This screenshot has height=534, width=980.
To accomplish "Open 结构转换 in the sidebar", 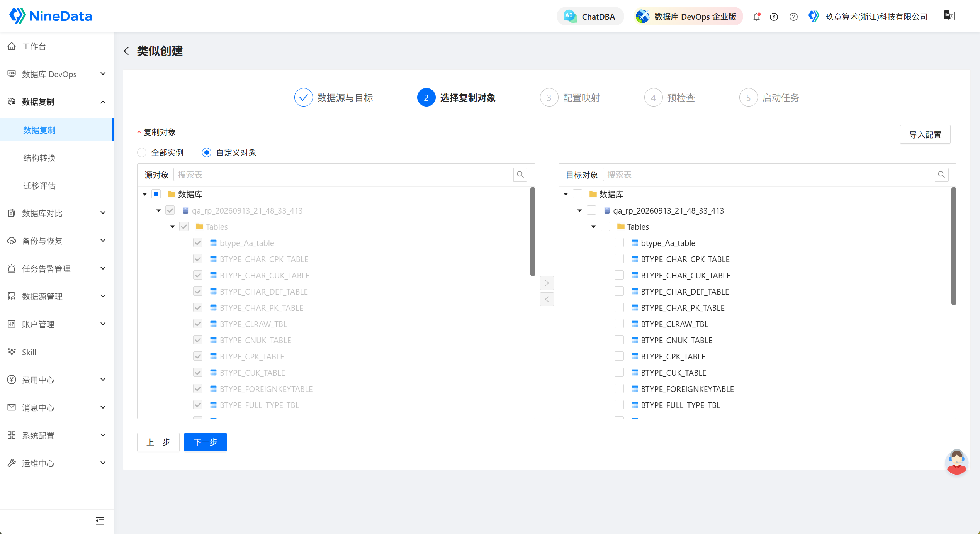I will click(x=39, y=158).
